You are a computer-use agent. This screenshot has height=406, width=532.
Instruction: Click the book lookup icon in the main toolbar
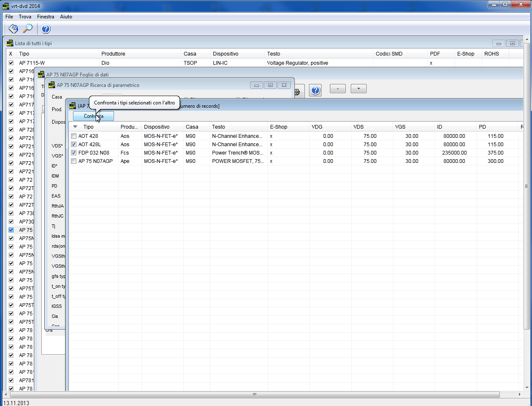[13, 29]
